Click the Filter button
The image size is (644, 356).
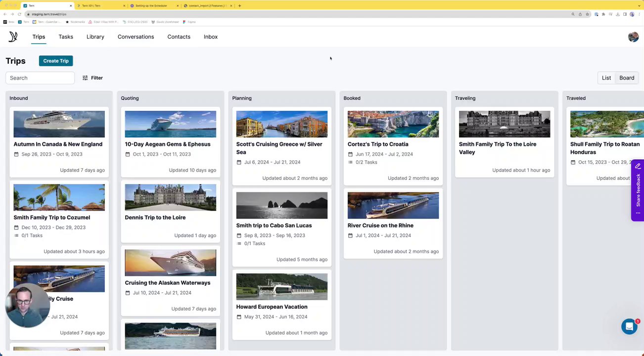coord(92,78)
